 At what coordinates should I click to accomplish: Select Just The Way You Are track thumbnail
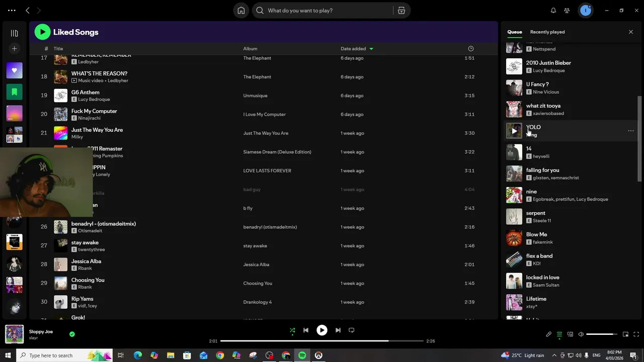point(61,133)
